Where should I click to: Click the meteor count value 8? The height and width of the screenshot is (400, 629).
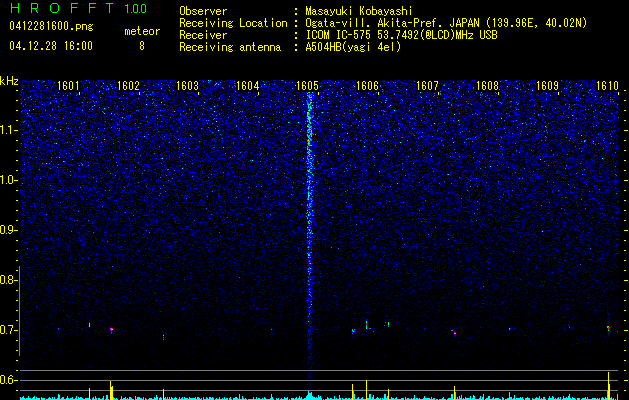142,46
